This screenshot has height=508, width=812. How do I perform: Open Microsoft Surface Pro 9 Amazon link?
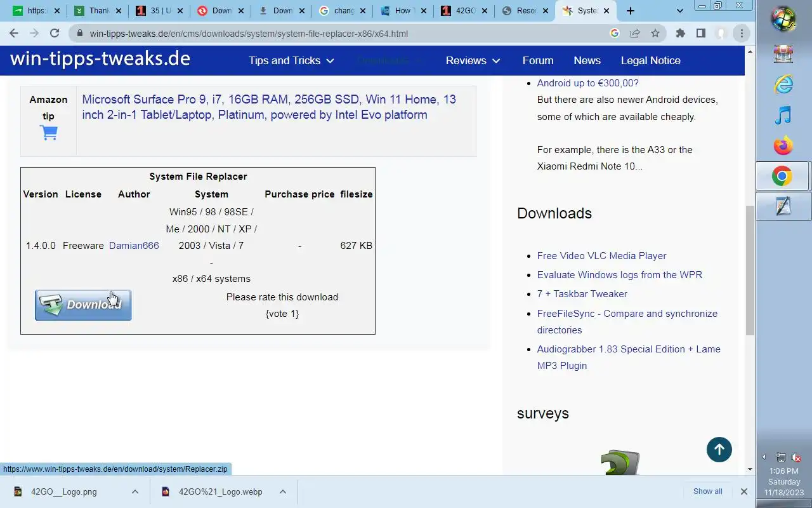(x=269, y=107)
